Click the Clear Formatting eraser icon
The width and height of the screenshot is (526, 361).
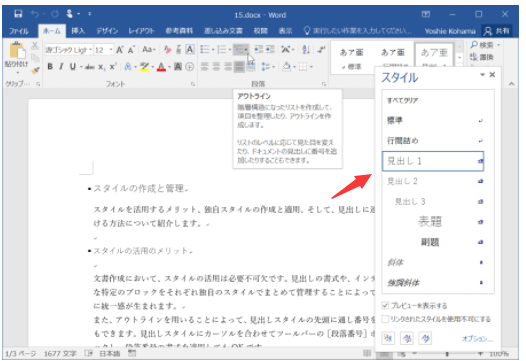point(167,50)
